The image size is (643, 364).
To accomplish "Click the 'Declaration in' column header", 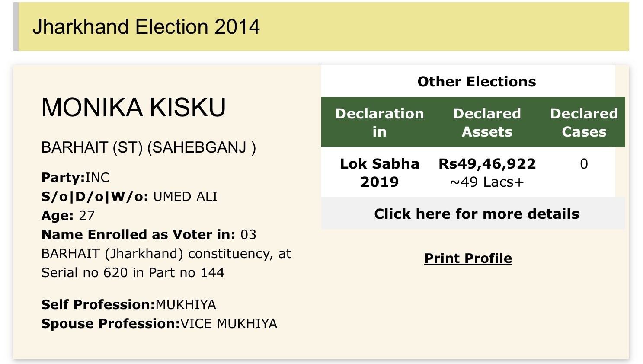I will pos(379,122).
